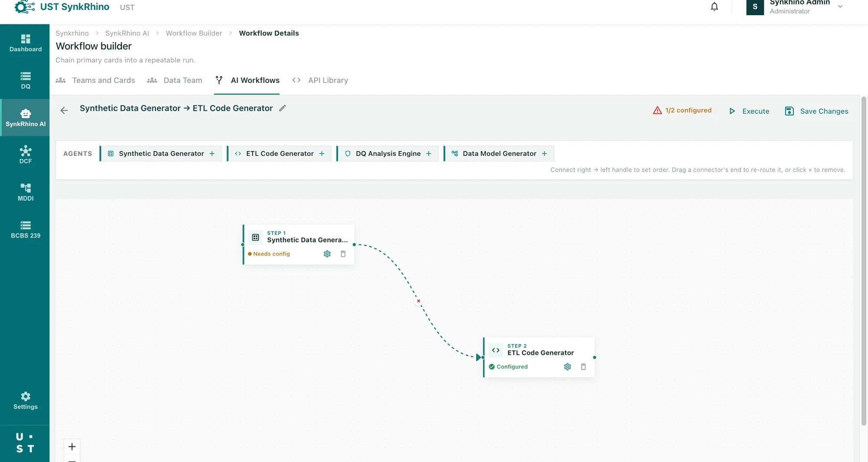Click the page vertical scrollbar
This screenshot has width=868, height=462.
tap(864, 261)
